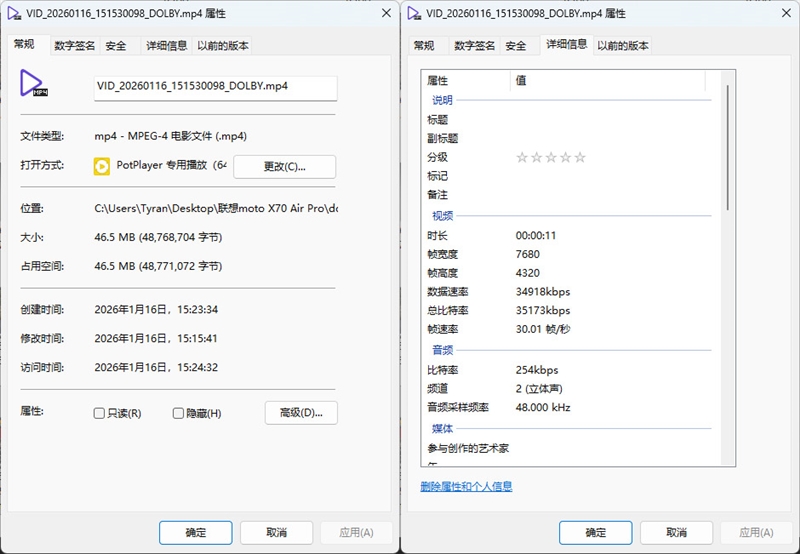This screenshot has height=554, width=800.
Task: Click right dialog title bar video icon
Action: click(x=414, y=13)
